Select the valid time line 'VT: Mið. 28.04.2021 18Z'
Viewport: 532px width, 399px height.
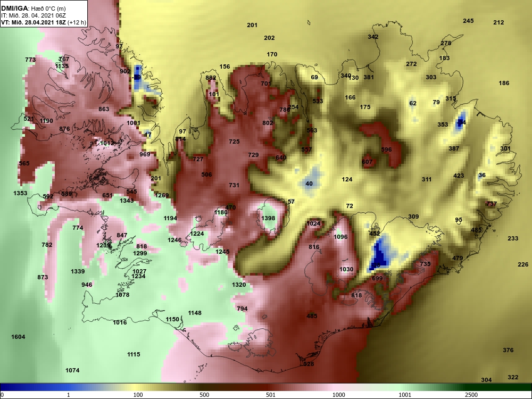[34, 23]
